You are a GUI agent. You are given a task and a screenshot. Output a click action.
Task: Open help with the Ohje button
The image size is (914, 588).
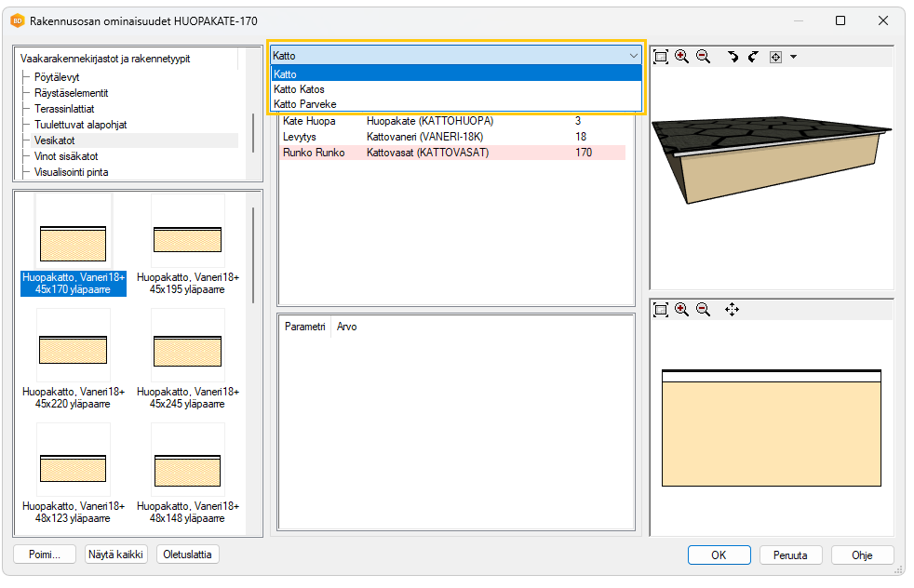point(862,555)
